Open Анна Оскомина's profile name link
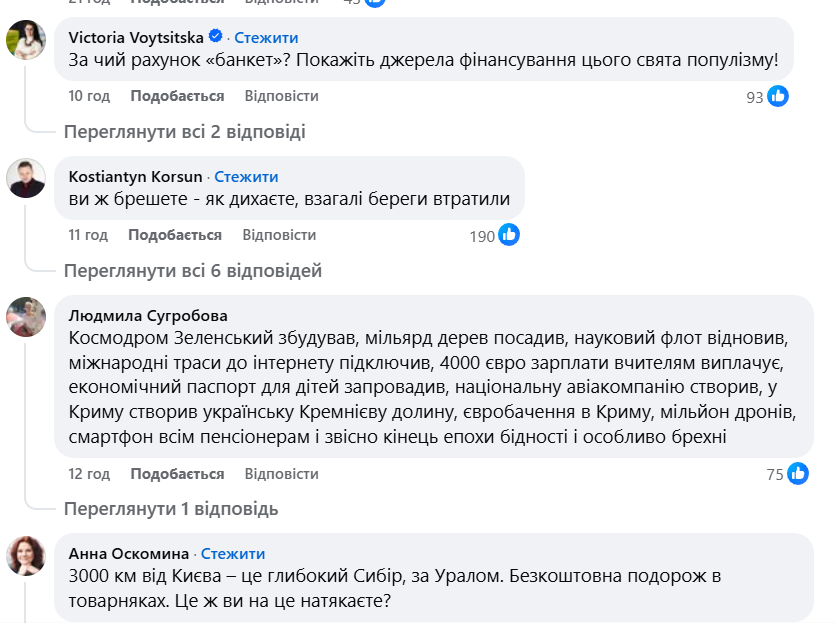Screen dimensions: 836x623 tap(126, 554)
